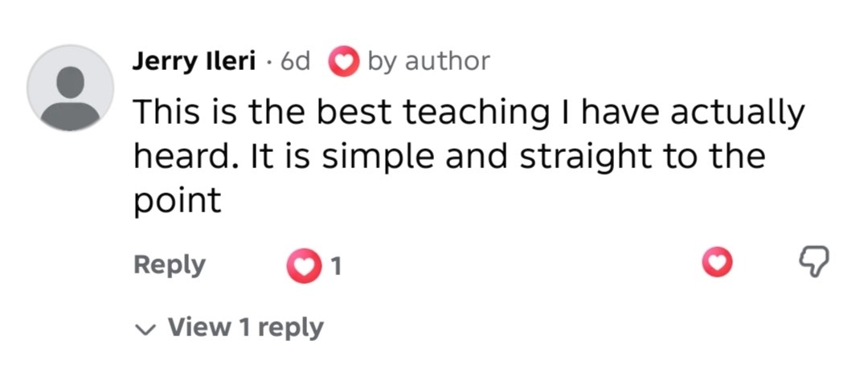The image size is (868, 378).
Task: Click the heart icon beside "by author"
Action: pyautogui.click(x=344, y=61)
